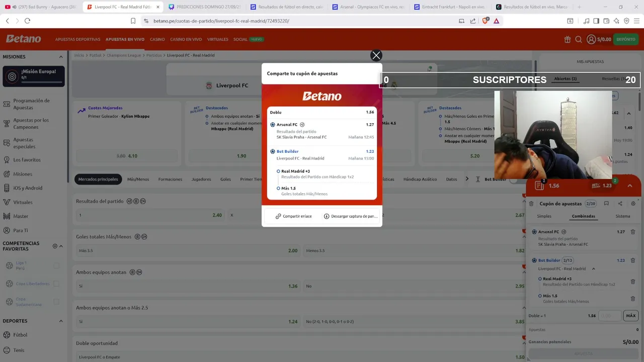The image size is (644, 362).
Task: Select the Mercados principales tab
Action: pos(98,179)
